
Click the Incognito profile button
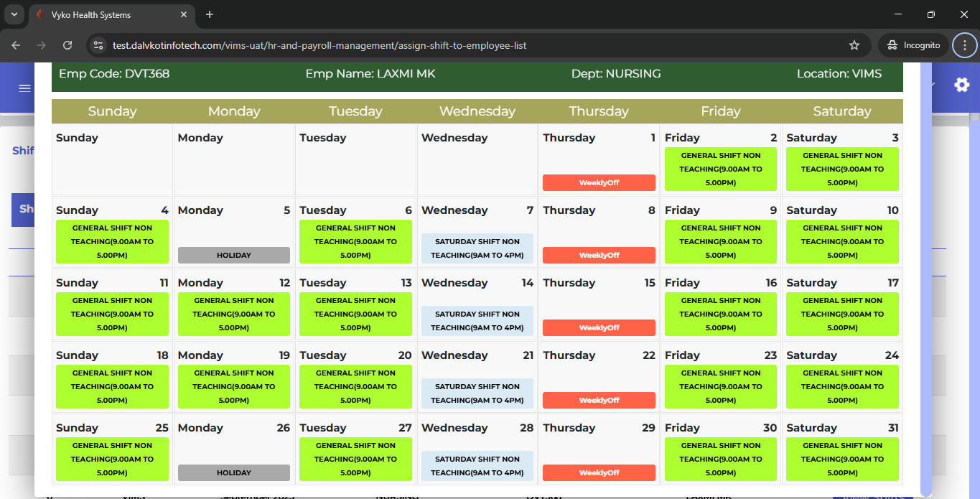coord(913,45)
